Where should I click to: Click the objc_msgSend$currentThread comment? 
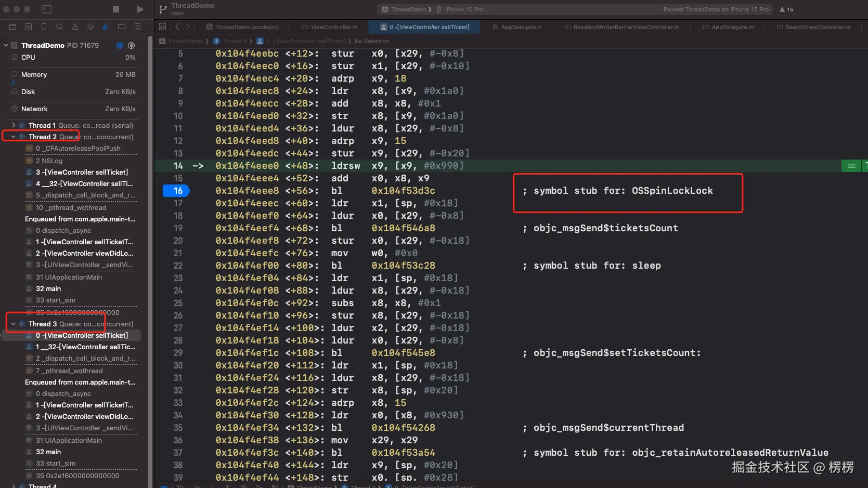(603, 428)
